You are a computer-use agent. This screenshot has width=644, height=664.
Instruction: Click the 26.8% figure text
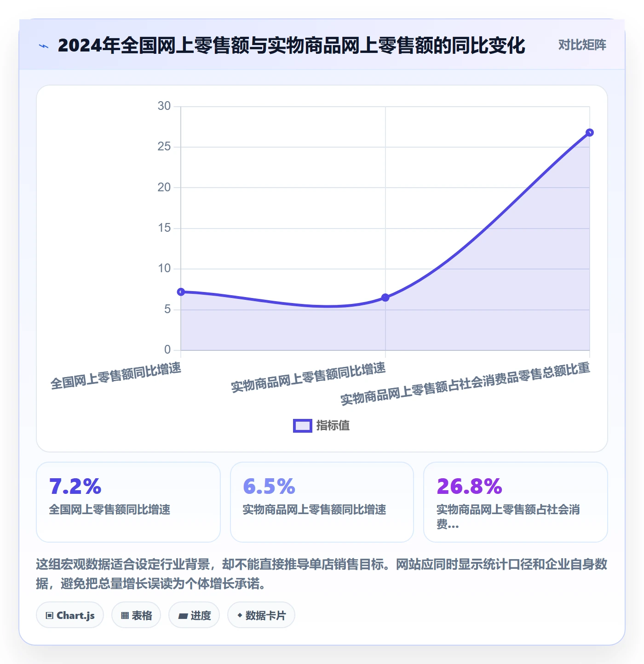click(x=469, y=487)
